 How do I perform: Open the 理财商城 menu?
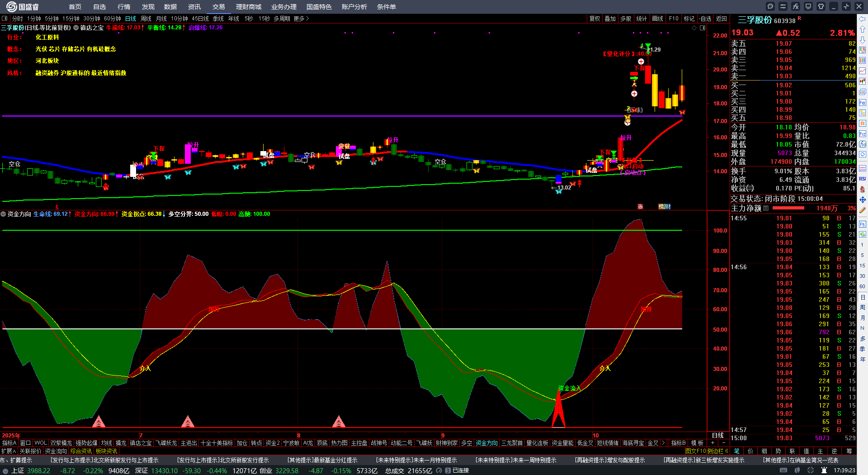249,7
